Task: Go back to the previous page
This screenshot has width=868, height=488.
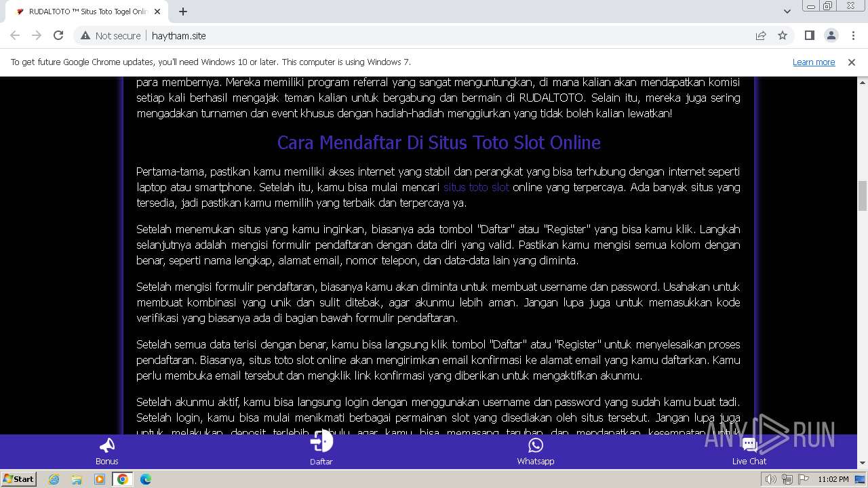Action: [x=15, y=35]
